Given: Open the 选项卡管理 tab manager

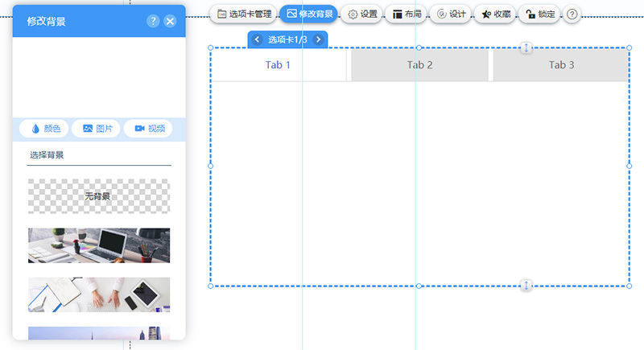Looking at the screenshot, I should click(245, 14).
